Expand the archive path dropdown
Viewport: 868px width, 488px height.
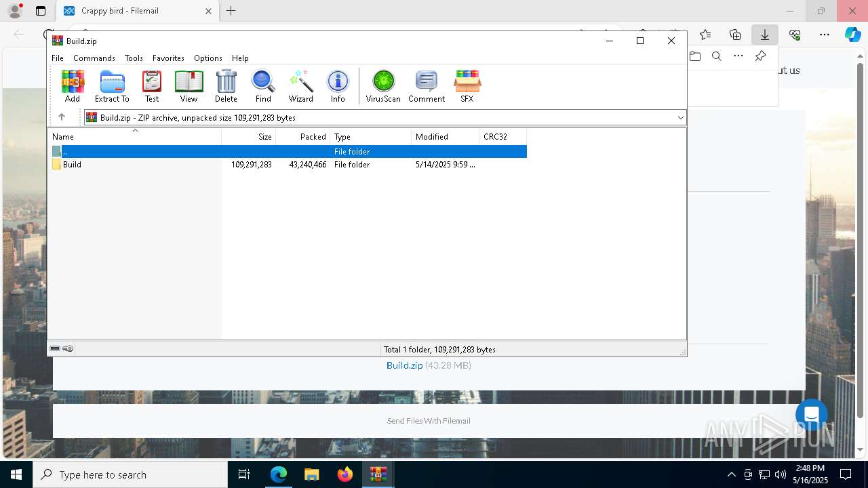coord(680,117)
